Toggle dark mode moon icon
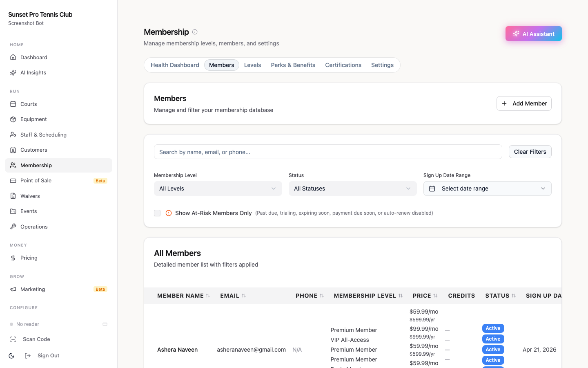The width and height of the screenshot is (588, 368). tap(11, 356)
